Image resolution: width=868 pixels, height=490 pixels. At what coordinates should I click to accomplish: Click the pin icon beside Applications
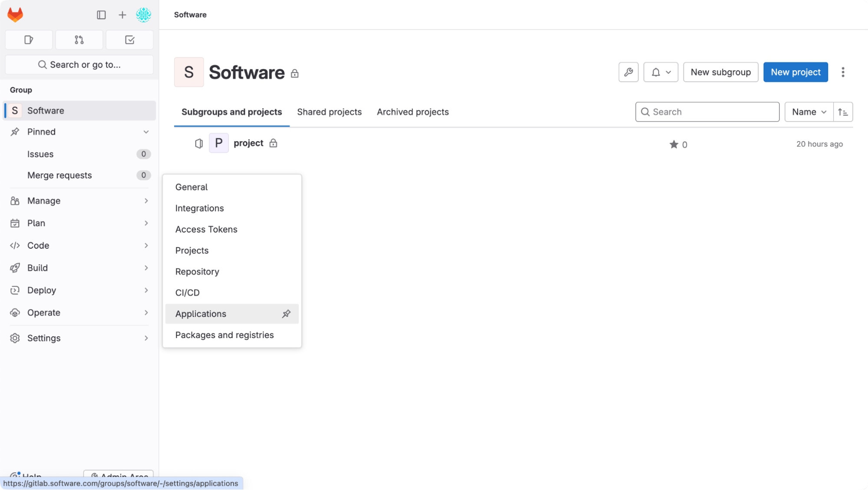286,313
